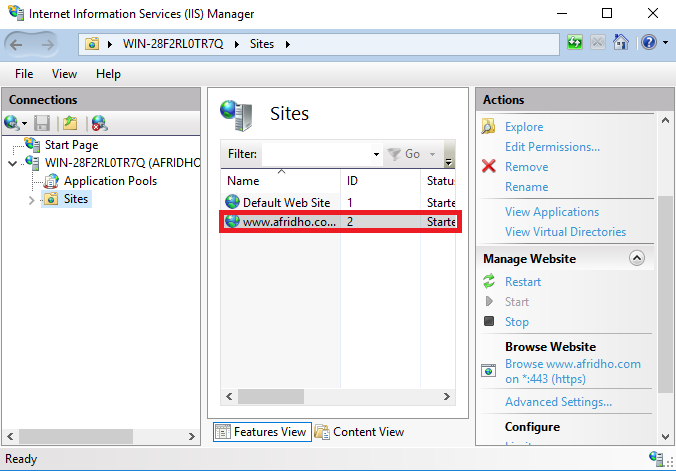Open the Help question mark icon
Image resolution: width=676 pixels, height=471 pixels.
(x=649, y=43)
